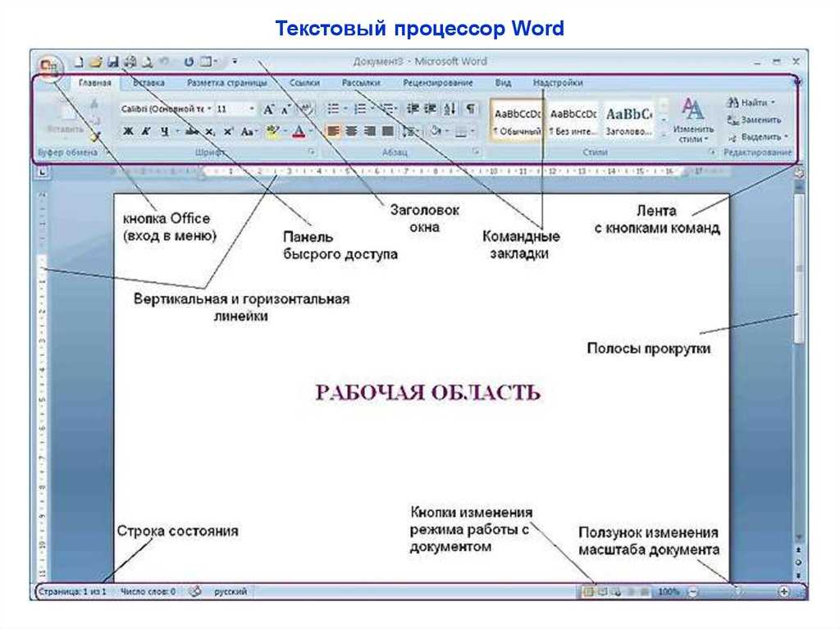Image resolution: width=840 pixels, height=629 pixels.
Task: Click the Quick Print icon in quick access
Action: [130, 62]
